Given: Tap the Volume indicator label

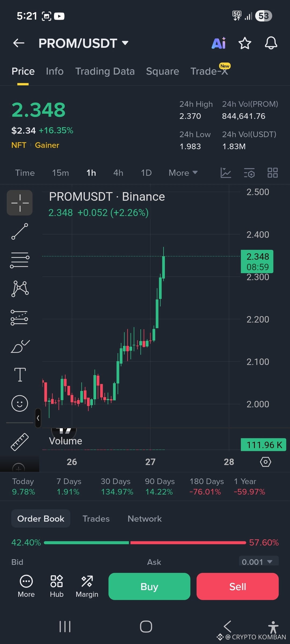Looking at the screenshot, I should pos(66,441).
